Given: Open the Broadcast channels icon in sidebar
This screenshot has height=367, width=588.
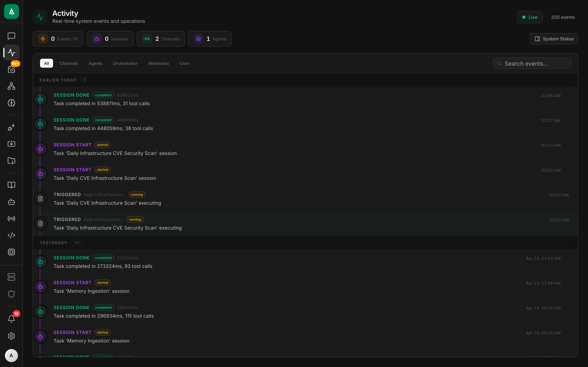Looking at the screenshot, I should (11, 218).
